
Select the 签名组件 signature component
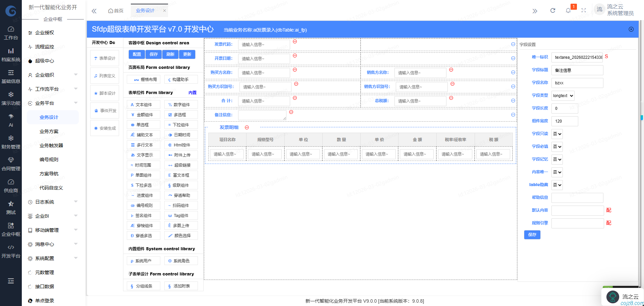tap(143, 215)
